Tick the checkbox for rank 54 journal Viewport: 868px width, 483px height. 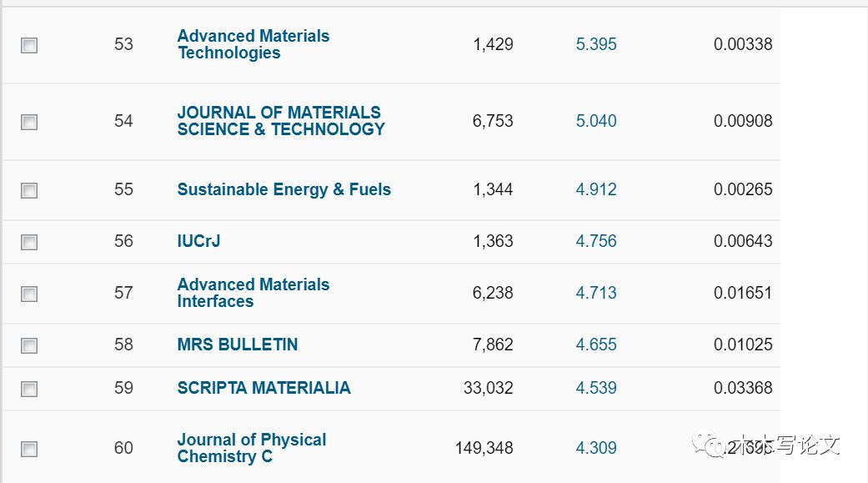coord(29,123)
